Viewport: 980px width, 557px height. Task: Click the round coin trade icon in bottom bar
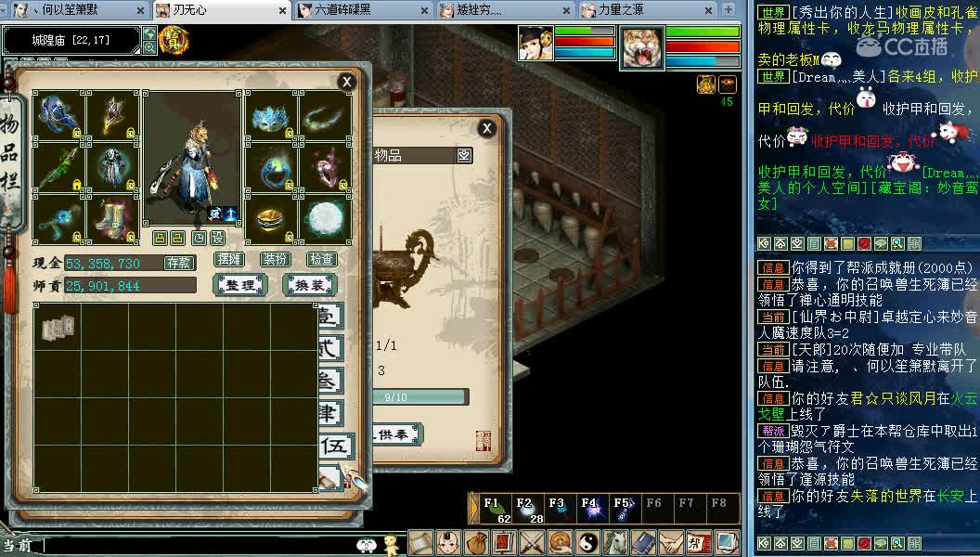560,543
